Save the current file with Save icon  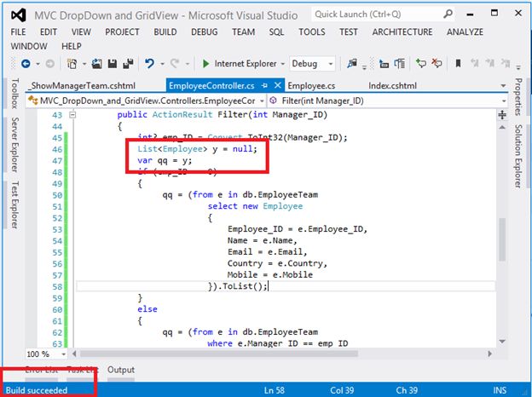tap(113, 64)
